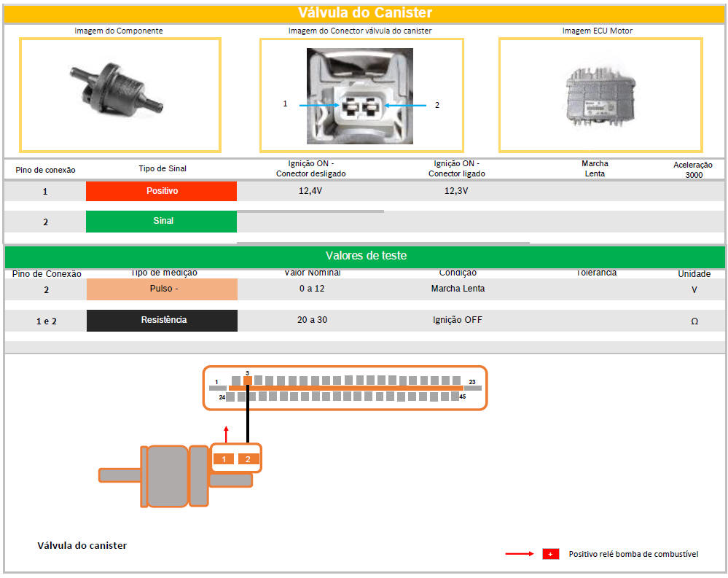Click the black Resistência cell
This screenshot has width=728, height=578.
[x=162, y=320]
